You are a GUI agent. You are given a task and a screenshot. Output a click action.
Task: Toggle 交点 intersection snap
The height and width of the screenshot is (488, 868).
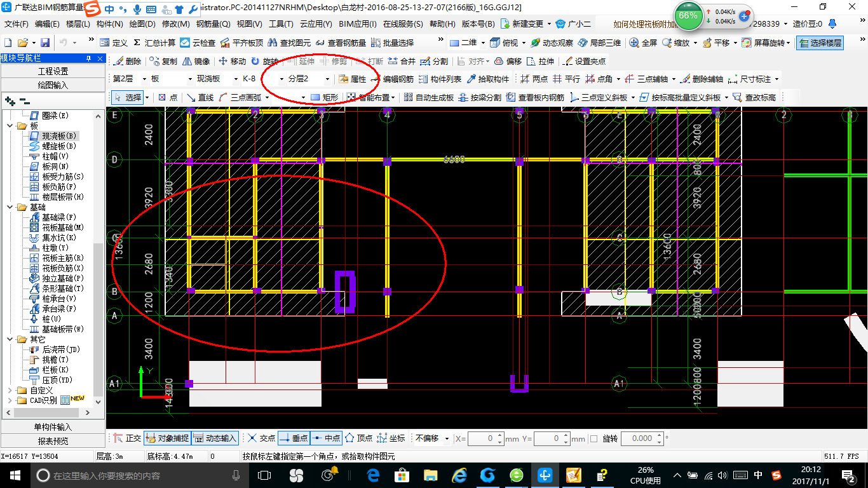(x=261, y=438)
